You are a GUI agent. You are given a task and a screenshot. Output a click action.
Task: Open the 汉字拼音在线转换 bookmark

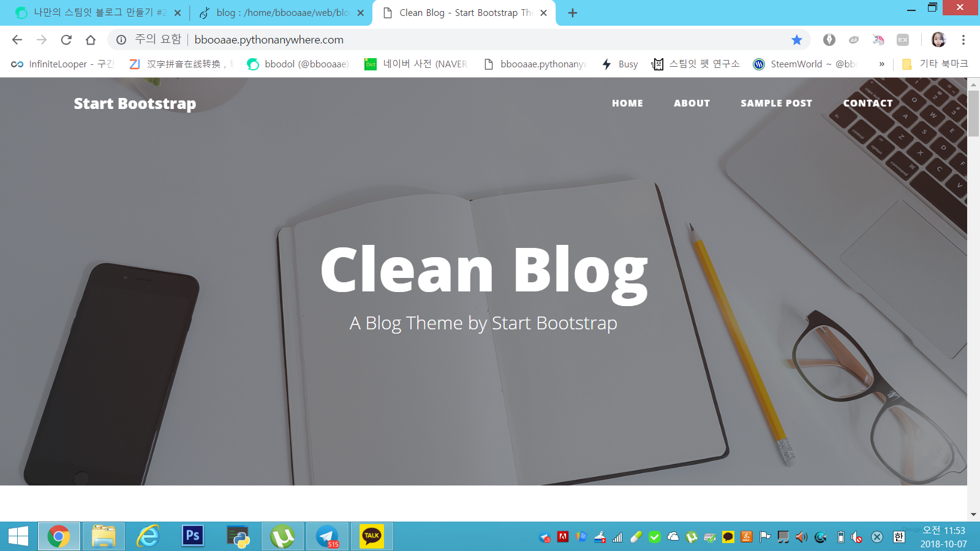(x=181, y=64)
